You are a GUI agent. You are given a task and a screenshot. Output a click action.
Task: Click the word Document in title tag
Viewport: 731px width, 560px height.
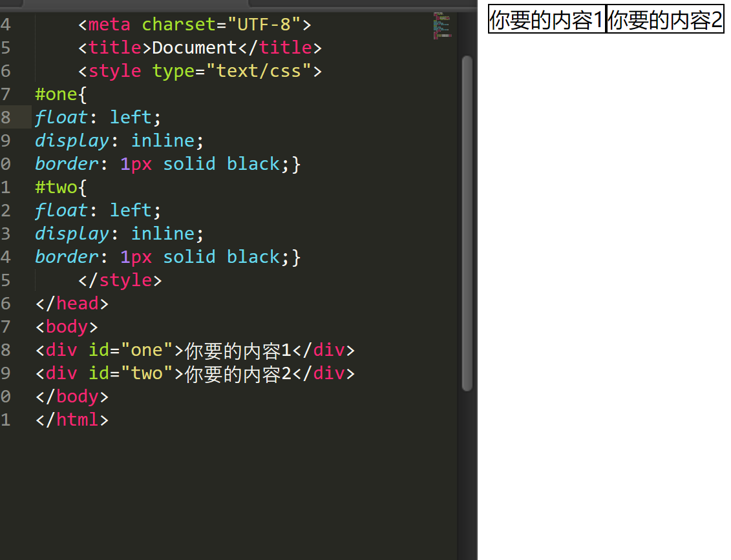point(195,48)
